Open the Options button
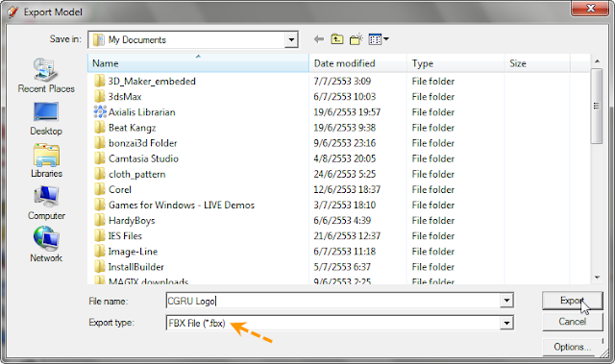This screenshot has height=364, width=615. [x=572, y=347]
